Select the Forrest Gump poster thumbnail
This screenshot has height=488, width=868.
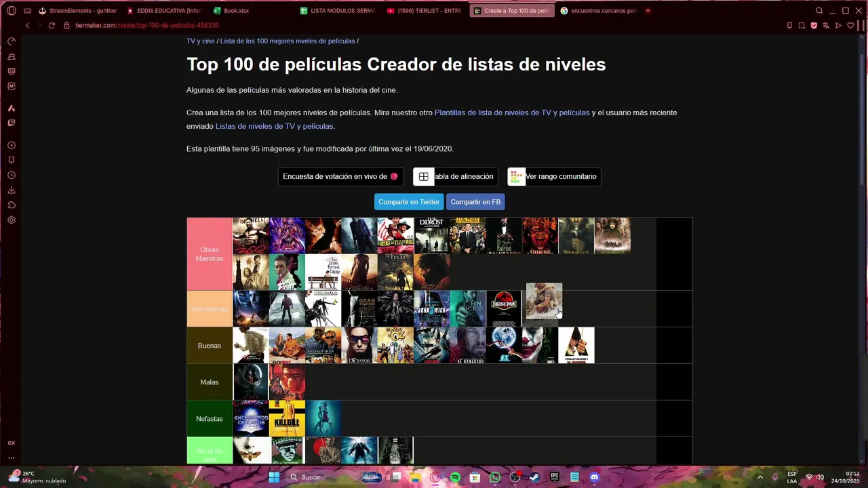[323, 272]
